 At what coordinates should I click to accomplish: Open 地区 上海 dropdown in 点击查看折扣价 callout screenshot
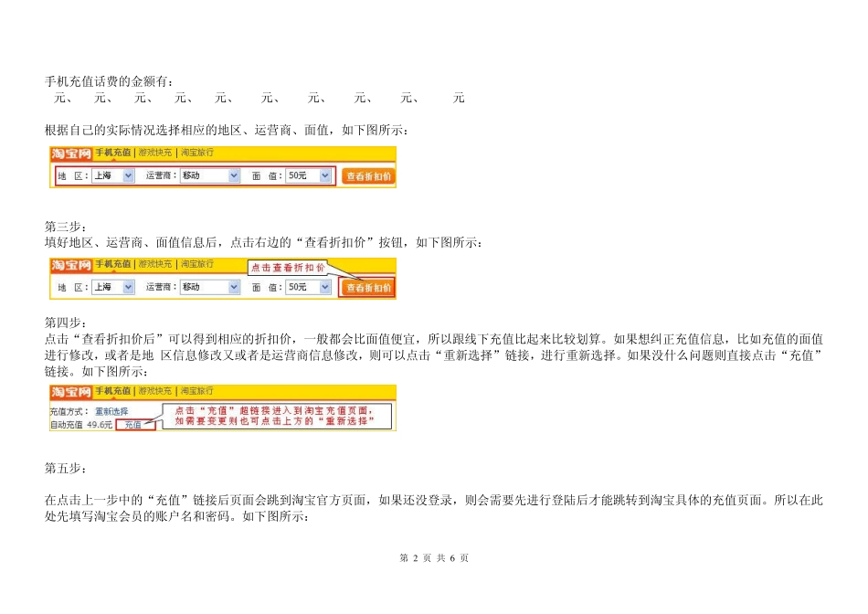coord(113,287)
